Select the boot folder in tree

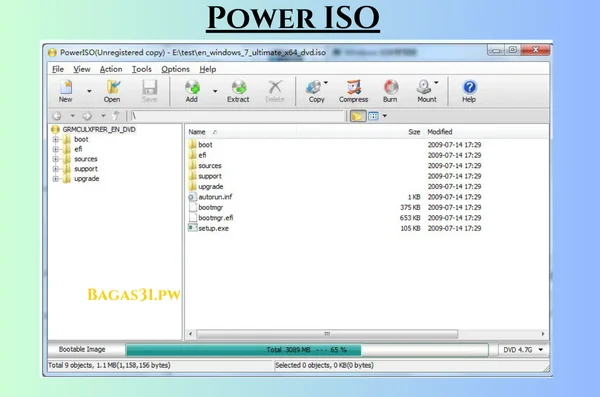coord(81,139)
